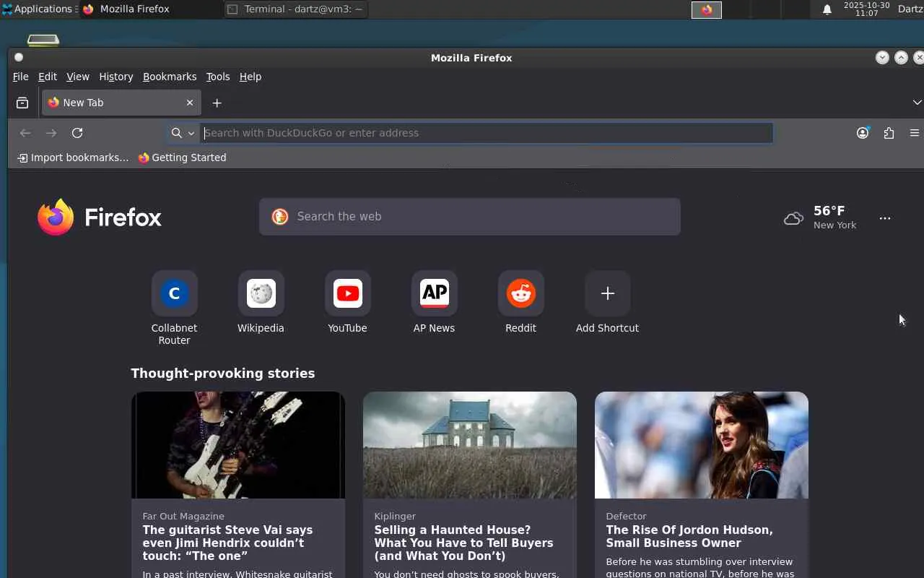Viewport: 924px width, 578px height.
Task: Click the 56°F New York weather widget
Action: coord(820,217)
